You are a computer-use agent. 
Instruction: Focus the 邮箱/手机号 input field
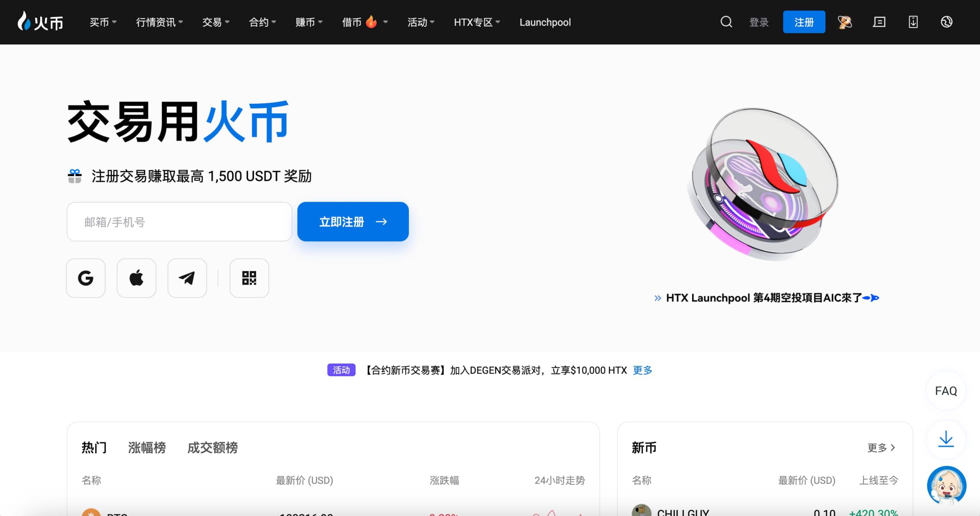click(x=180, y=222)
